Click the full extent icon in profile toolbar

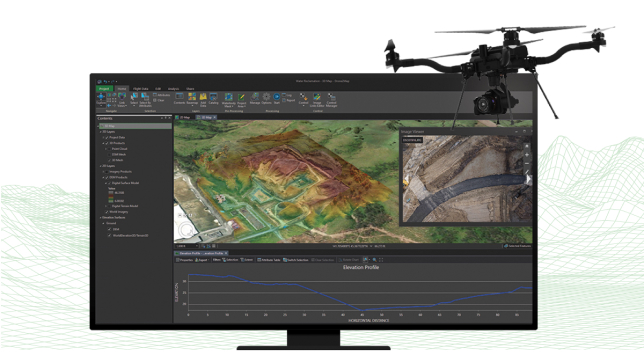381,260
